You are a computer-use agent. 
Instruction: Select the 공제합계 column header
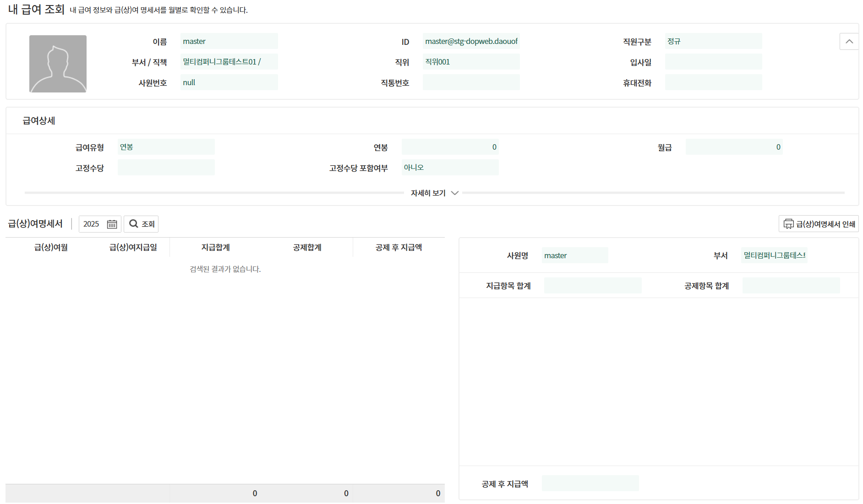(x=307, y=248)
